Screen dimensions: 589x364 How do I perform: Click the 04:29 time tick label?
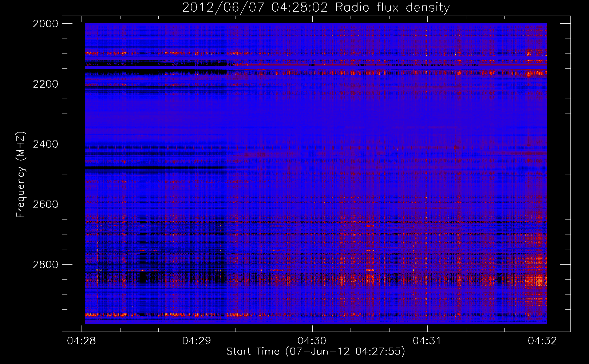tap(197, 341)
